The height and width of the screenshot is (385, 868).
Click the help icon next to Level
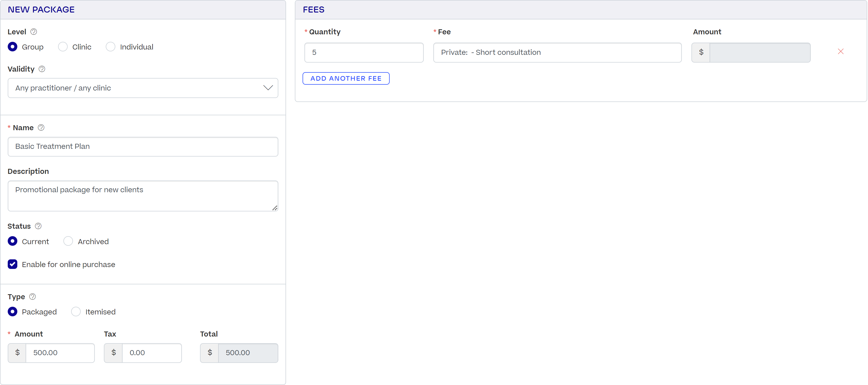[34, 32]
